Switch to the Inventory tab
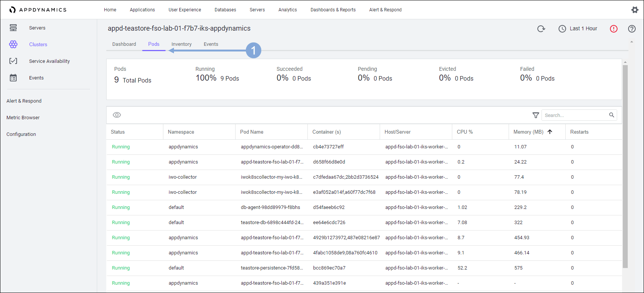644x293 pixels. pyautogui.click(x=182, y=44)
